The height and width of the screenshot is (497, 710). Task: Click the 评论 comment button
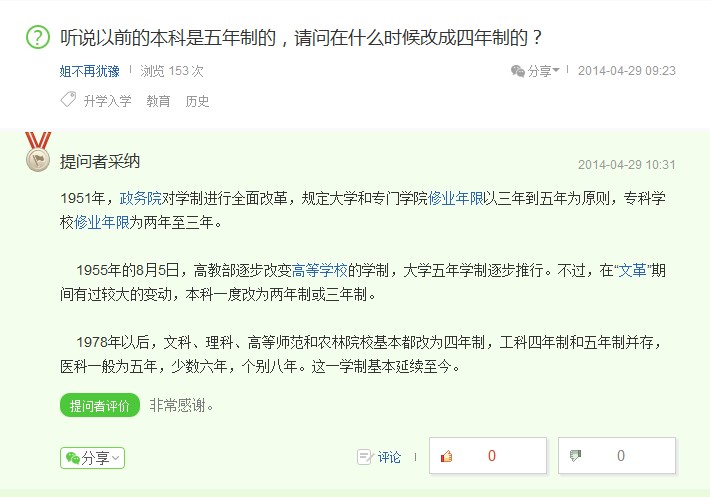(x=389, y=457)
